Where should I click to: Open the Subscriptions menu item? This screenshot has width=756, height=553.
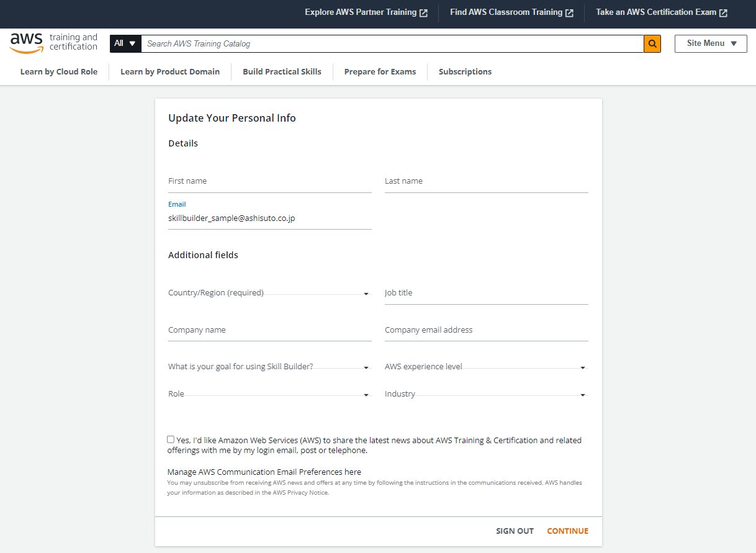[465, 72]
